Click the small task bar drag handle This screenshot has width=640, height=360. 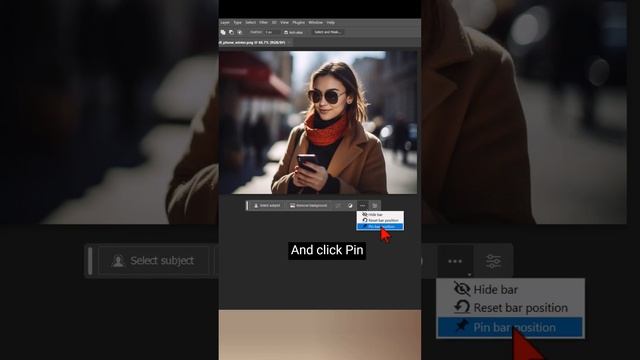(x=247, y=205)
